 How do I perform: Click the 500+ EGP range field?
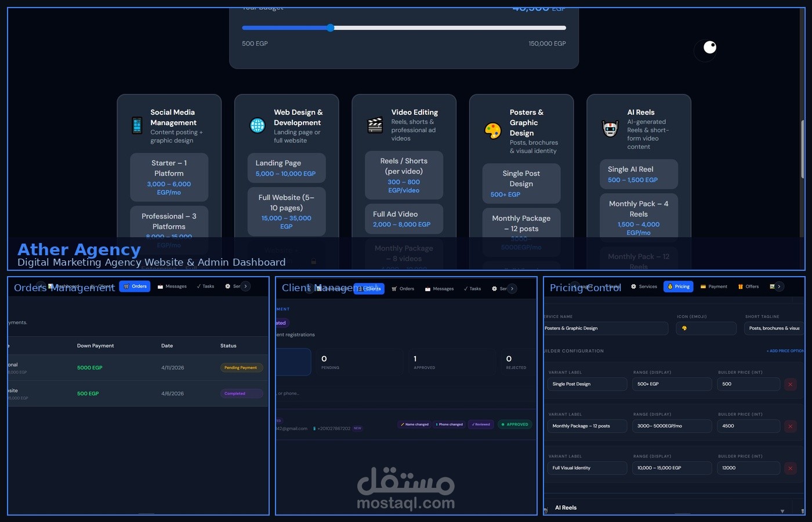672,384
